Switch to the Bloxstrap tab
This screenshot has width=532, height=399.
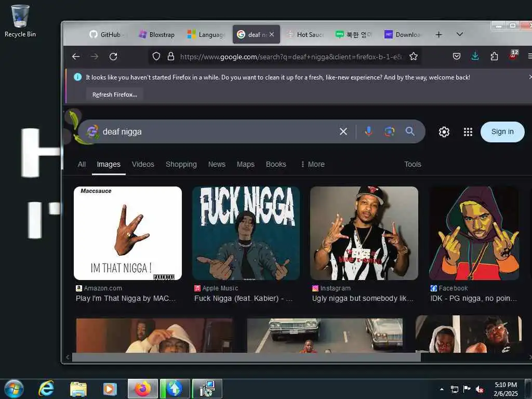[157, 35]
